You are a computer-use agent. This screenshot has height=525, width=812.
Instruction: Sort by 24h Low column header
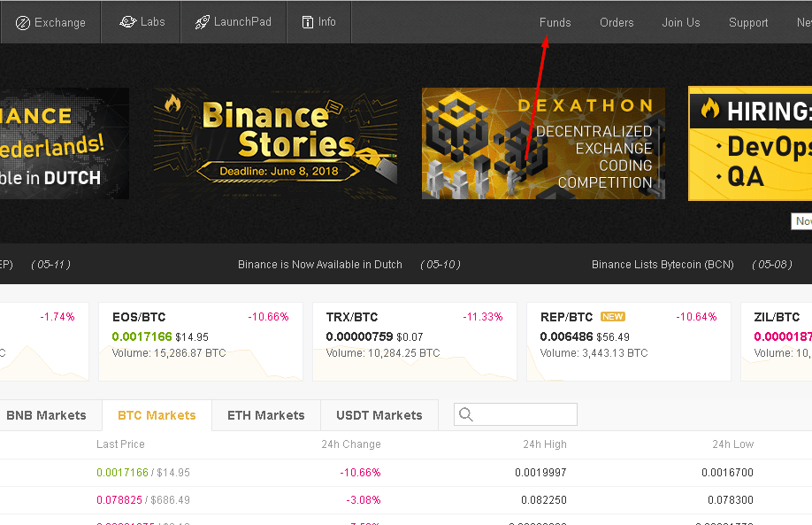click(732, 444)
